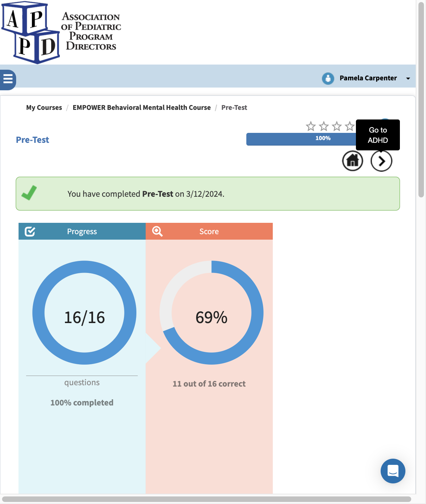Rate two stars
The height and width of the screenshot is (504, 426).
tap(324, 126)
